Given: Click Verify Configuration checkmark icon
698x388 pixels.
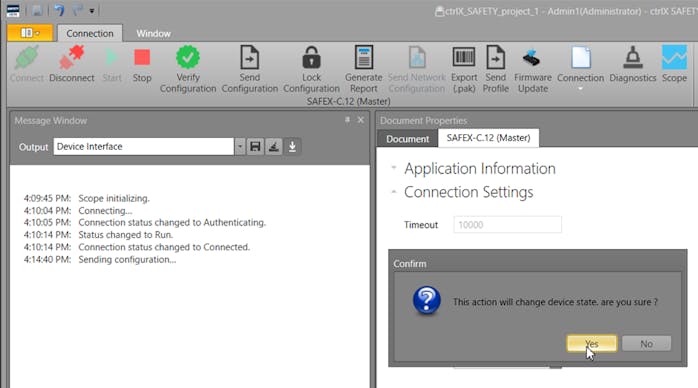Looking at the screenshot, I should pyautogui.click(x=188, y=57).
